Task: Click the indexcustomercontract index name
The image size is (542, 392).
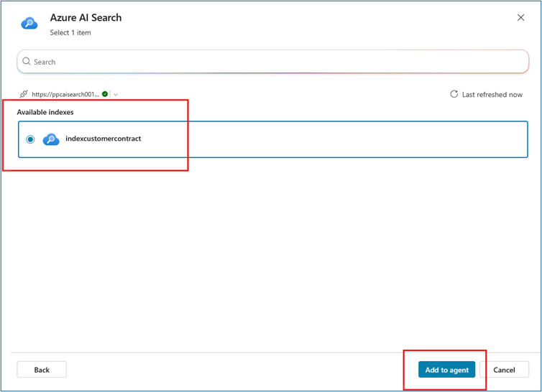Action: point(104,139)
